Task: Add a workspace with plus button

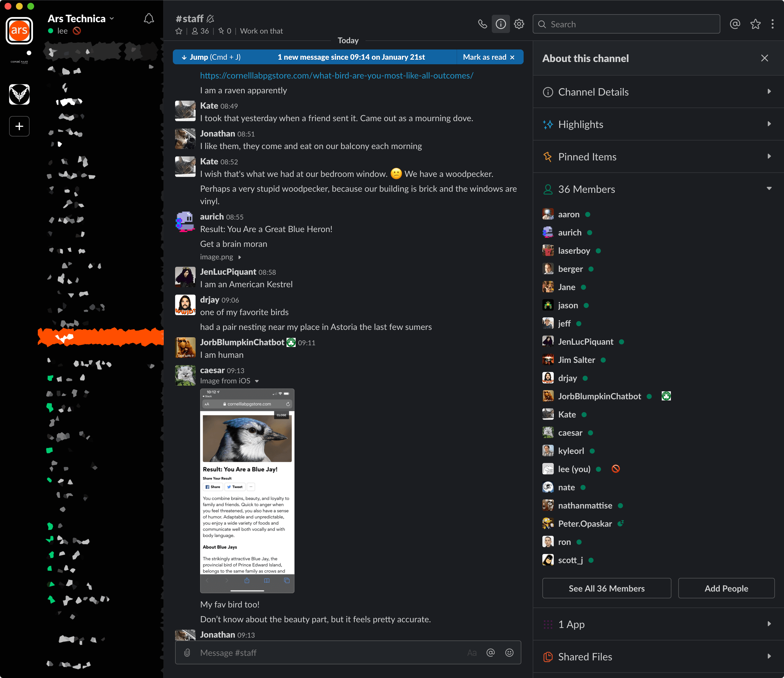Action: point(19,126)
